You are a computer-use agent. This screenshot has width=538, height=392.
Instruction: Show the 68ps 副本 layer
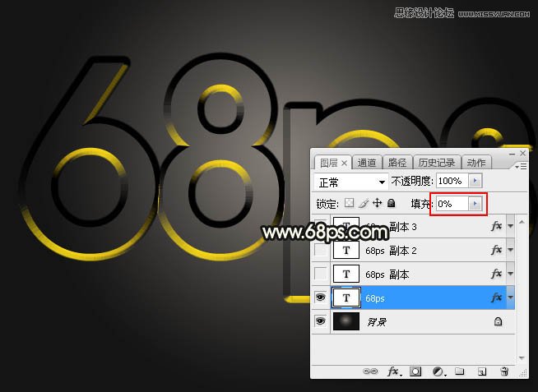tap(321, 274)
